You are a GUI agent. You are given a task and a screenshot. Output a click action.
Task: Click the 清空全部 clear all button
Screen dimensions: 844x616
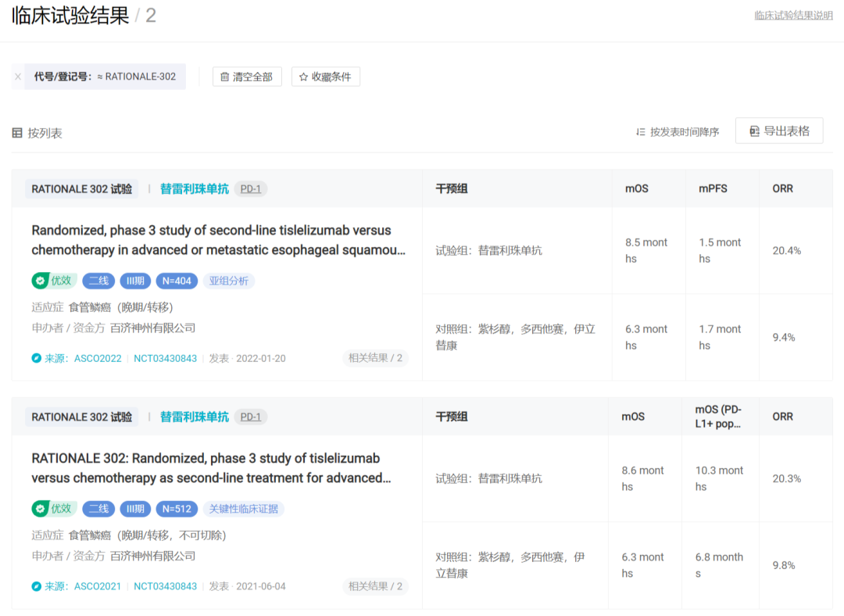click(247, 77)
